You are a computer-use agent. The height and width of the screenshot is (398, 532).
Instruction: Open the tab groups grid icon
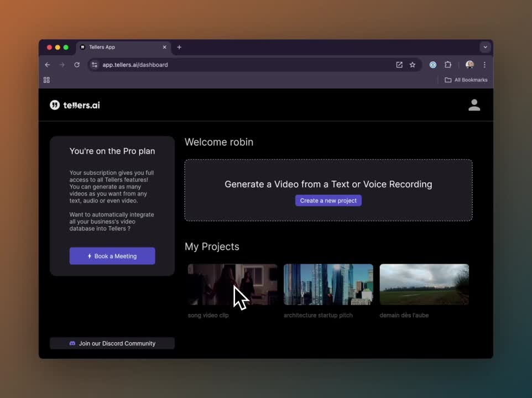(x=46, y=80)
